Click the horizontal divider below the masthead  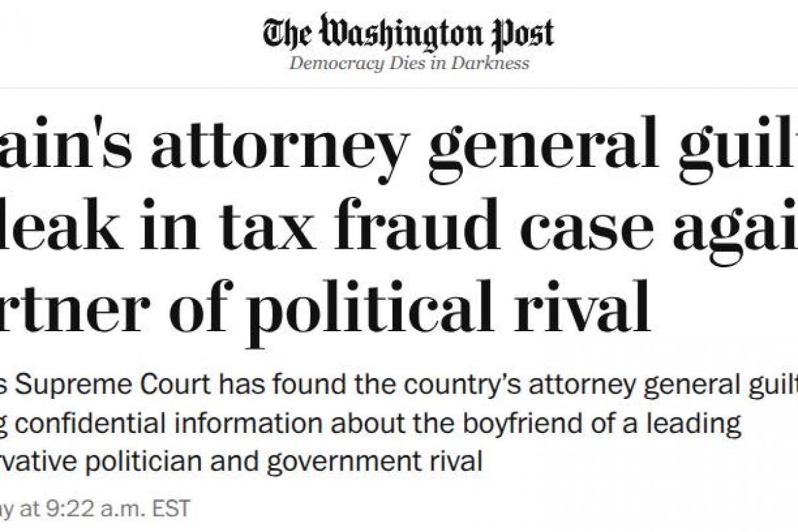[399, 88]
